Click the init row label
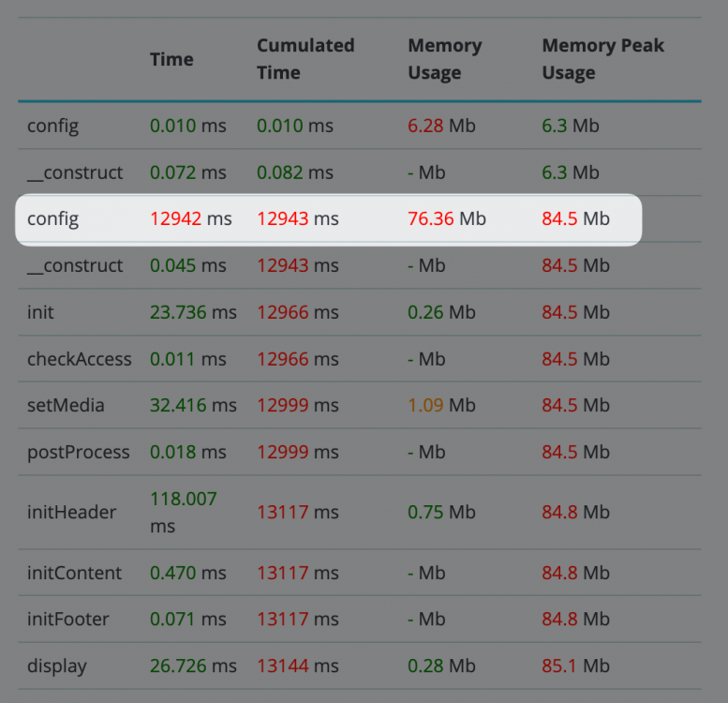This screenshot has width=728, height=703. click(40, 312)
